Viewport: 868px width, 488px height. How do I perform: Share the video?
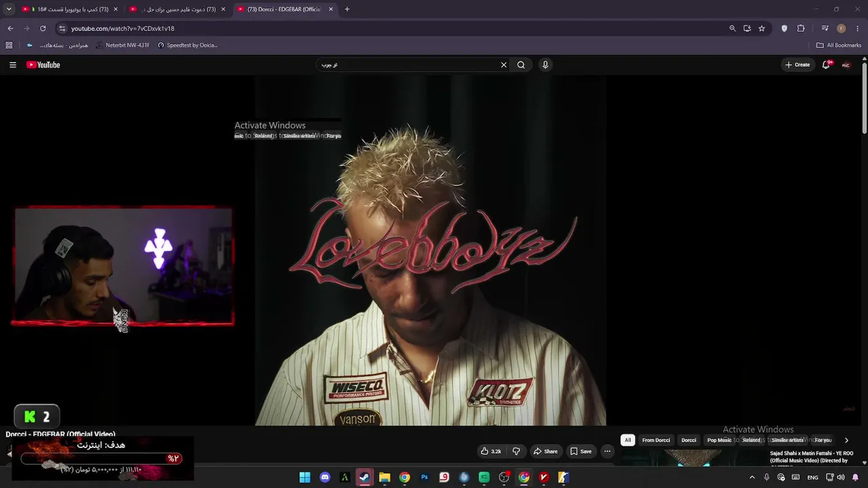[x=545, y=451]
